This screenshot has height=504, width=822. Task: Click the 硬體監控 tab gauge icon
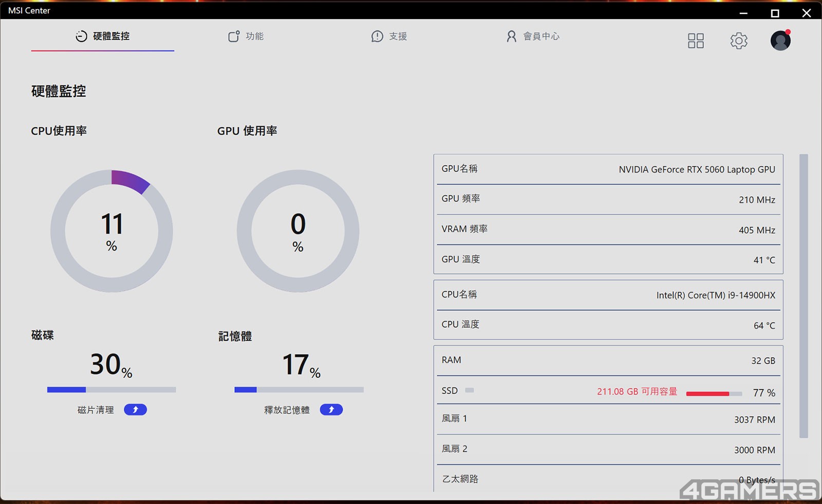[81, 36]
